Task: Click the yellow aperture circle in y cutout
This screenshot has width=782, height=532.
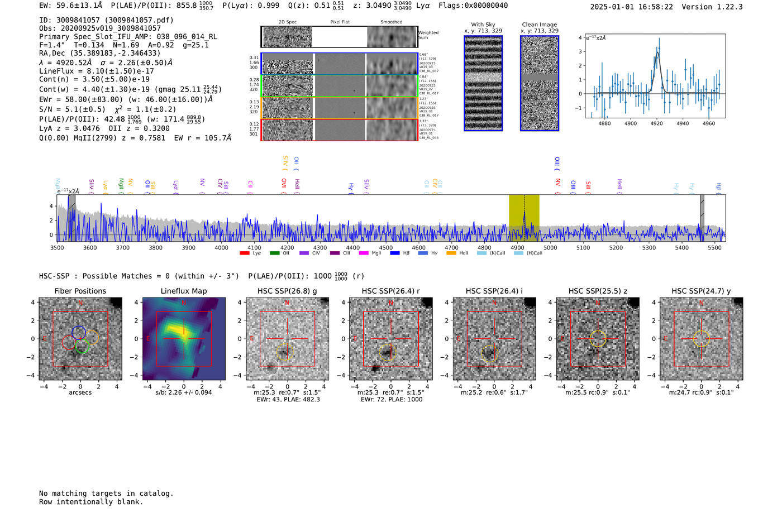Action: tap(702, 338)
